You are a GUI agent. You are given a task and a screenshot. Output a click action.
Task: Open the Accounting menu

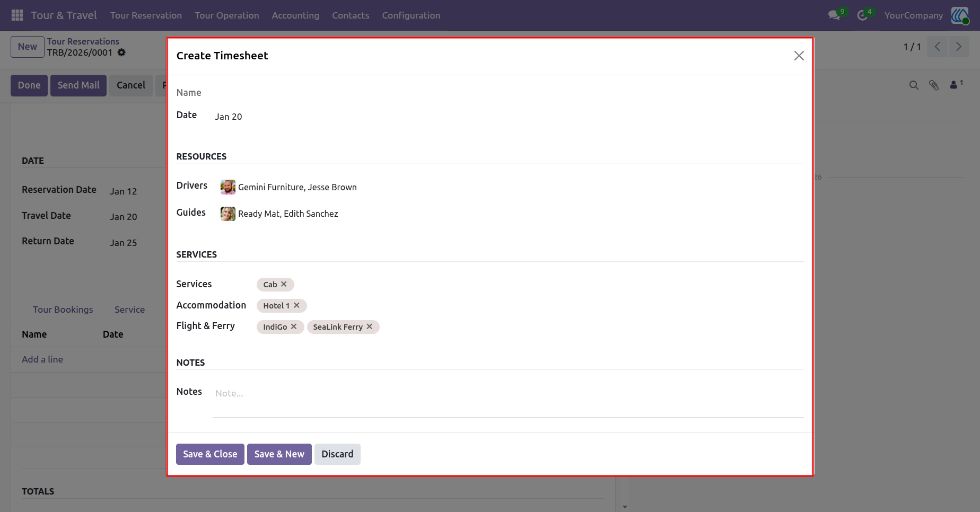tap(295, 15)
